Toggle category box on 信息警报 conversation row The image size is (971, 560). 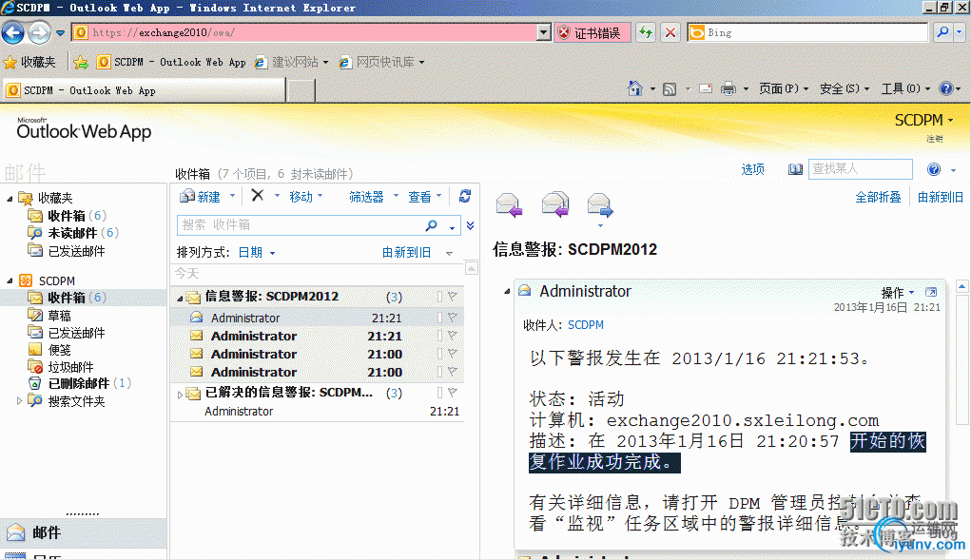439,297
